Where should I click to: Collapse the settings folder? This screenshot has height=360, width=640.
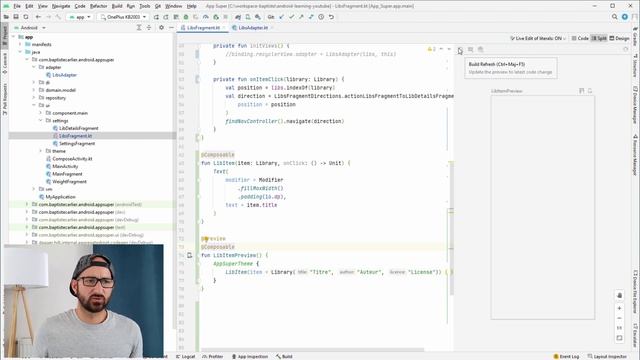40,120
